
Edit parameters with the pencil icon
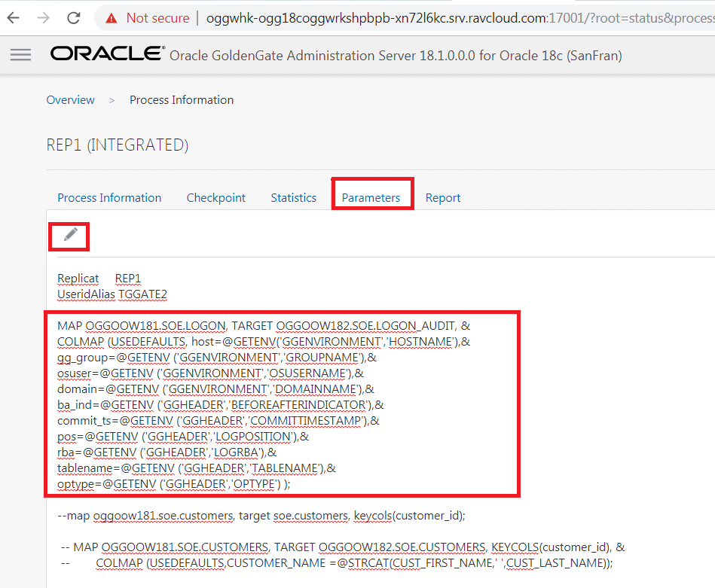click(x=70, y=234)
